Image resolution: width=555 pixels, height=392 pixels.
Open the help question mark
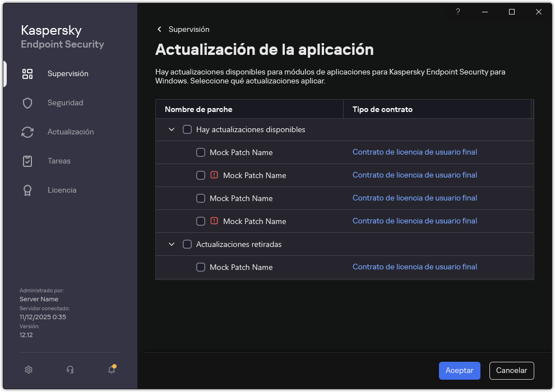[x=457, y=12]
